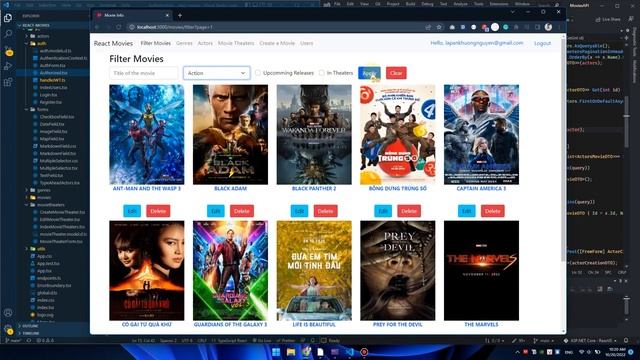640x360 pixels.
Task: Open the Manage gear in VS Code activity bar
Action: coord(8,328)
